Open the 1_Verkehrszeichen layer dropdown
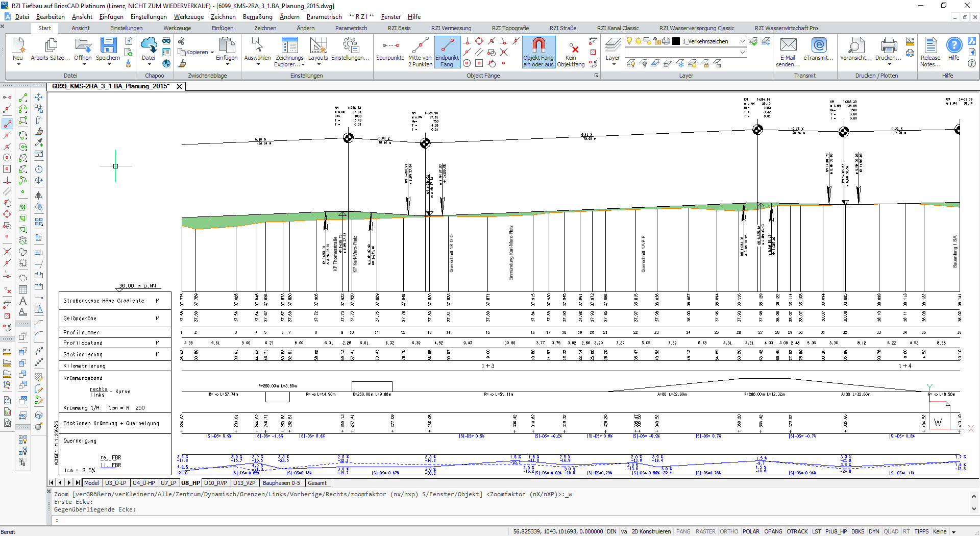 [742, 41]
